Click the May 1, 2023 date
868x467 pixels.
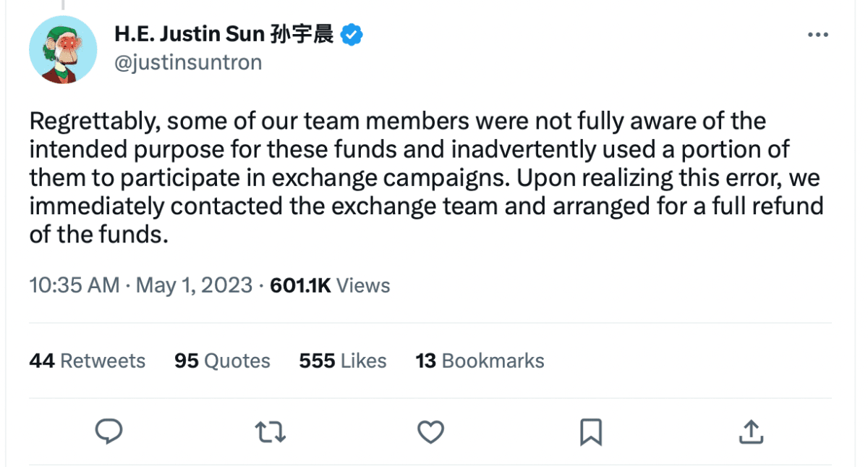(x=195, y=285)
